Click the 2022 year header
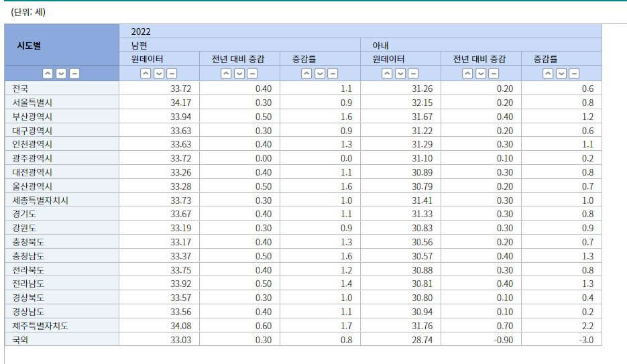 pyautogui.click(x=360, y=31)
